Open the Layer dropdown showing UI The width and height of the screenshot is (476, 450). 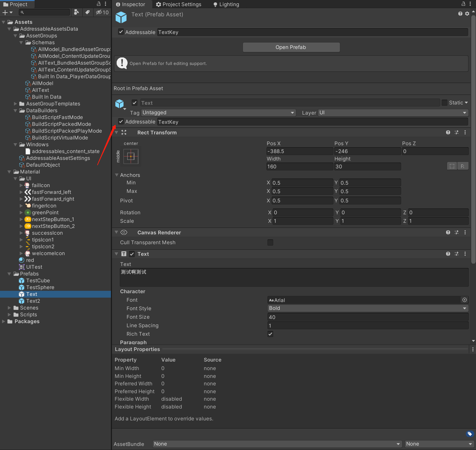pos(393,113)
